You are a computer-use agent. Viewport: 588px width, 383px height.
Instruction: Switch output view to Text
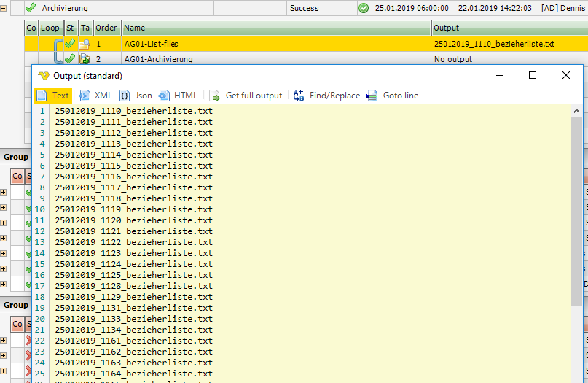coord(52,96)
